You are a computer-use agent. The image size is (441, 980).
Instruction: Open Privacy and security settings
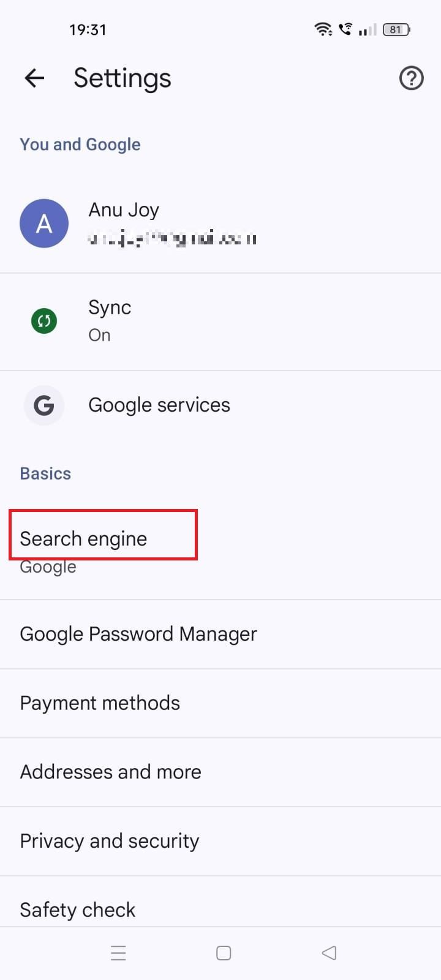(x=109, y=840)
